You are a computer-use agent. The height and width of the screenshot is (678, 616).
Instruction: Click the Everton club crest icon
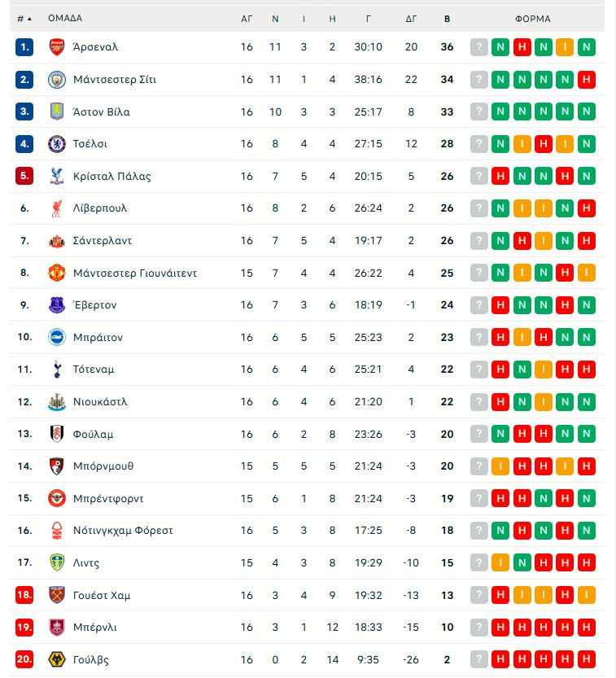[x=56, y=305]
